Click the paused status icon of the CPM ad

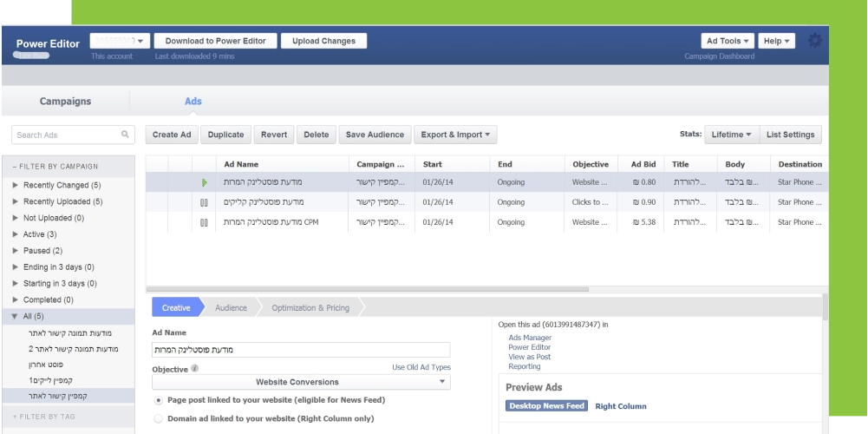coord(204,222)
